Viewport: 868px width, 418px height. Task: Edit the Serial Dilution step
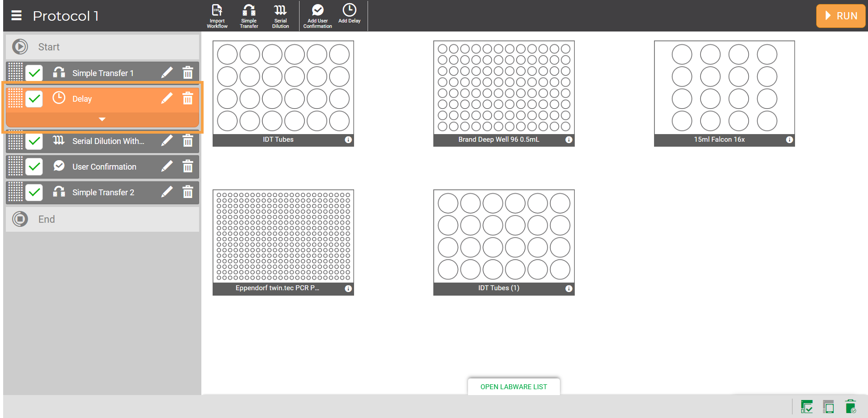tap(167, 141)
